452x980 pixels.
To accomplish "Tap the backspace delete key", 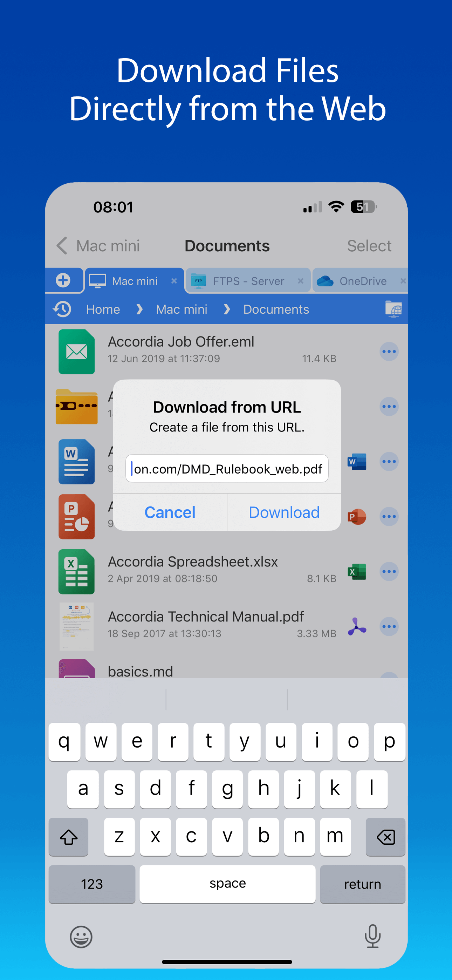I will (385, 837).
